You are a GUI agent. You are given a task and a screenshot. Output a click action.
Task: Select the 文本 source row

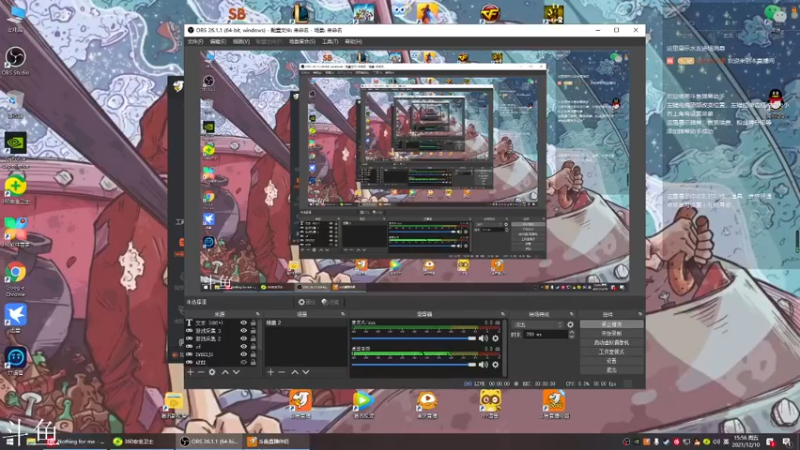coord(220,323)
